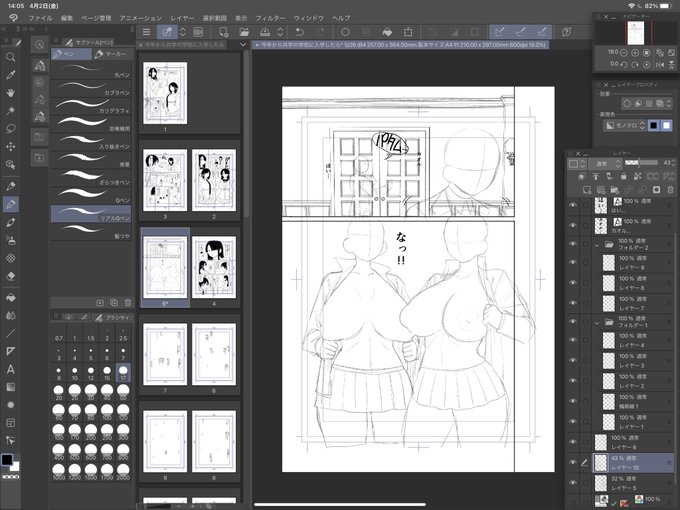The height and width of the screenshot is (510, 680).
Task: Select the Hand move-view tool
Action: (11, 93)
